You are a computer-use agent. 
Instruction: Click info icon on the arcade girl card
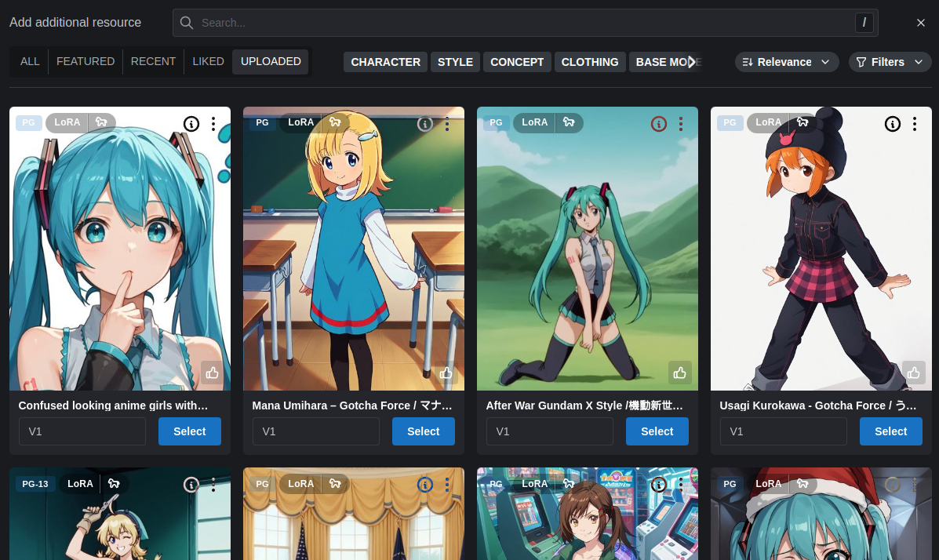(659, 485)
